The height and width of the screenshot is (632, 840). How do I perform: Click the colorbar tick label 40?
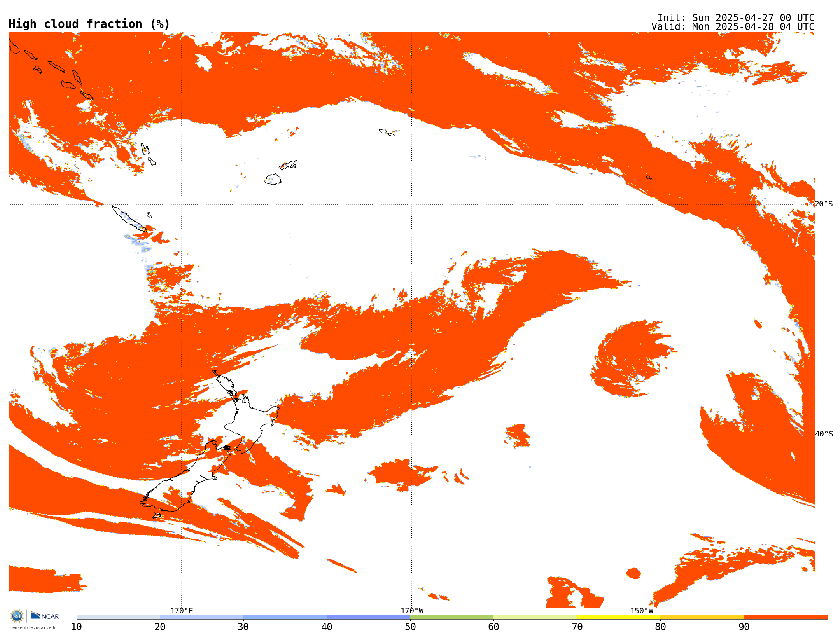coord(327,627)
